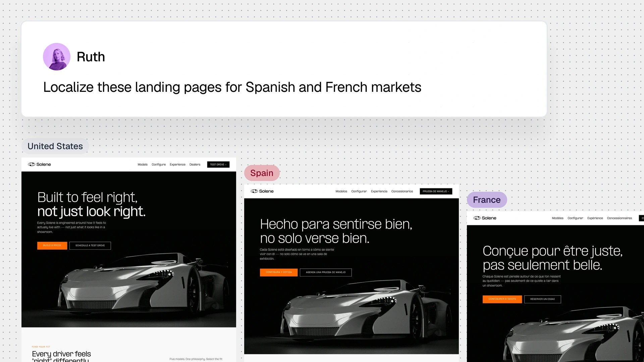The image size is (644, 362).
Task: Select the 'FIND YOUR FIT' orange label
Action: (x=41, y=347)
